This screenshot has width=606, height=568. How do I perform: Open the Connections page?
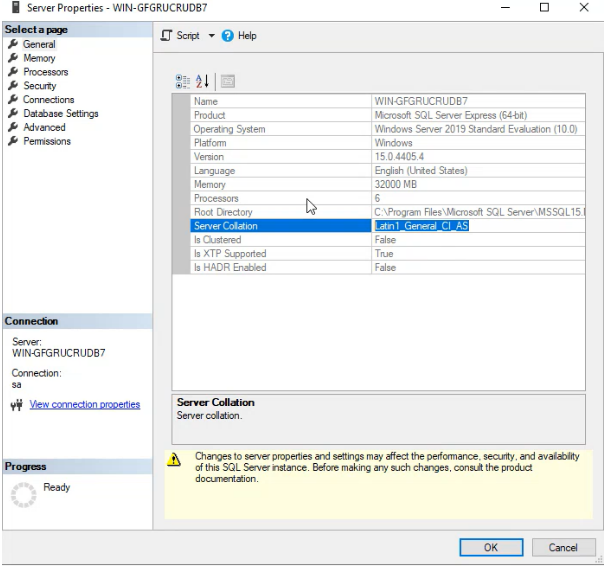(49, 100)
